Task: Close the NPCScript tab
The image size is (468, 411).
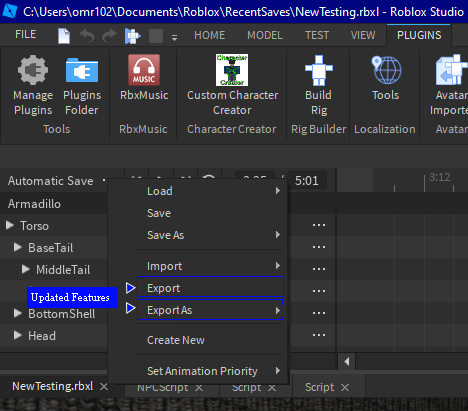Action: pyautogui.click(x=199, y=388)
